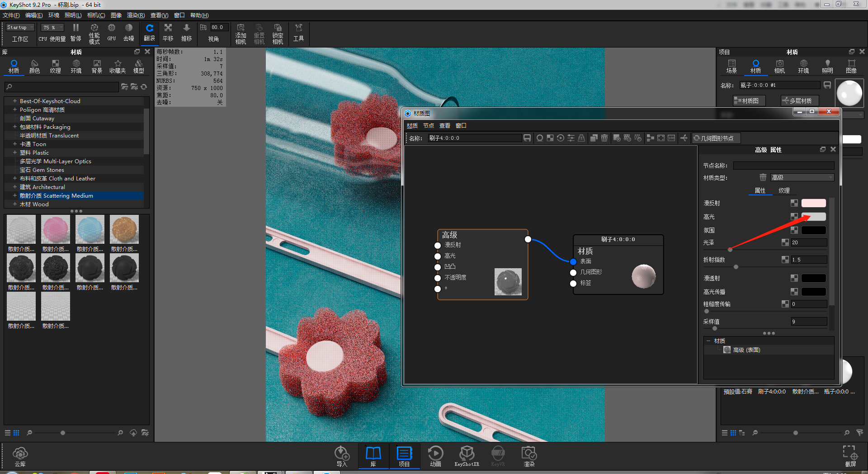The image size is (868, 474).
Task: Open the 工具 tools icon in toolbar
Action: tap(298, 33)
